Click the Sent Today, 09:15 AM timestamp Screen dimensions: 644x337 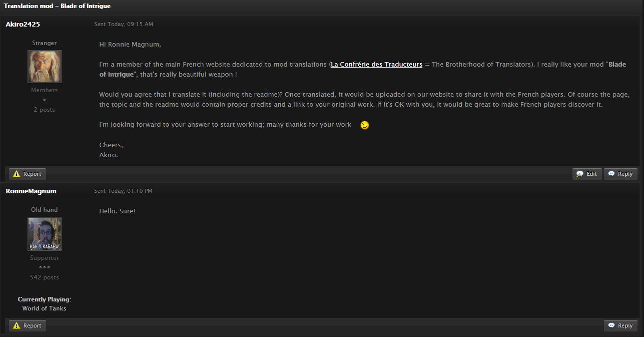pos(124,24)
